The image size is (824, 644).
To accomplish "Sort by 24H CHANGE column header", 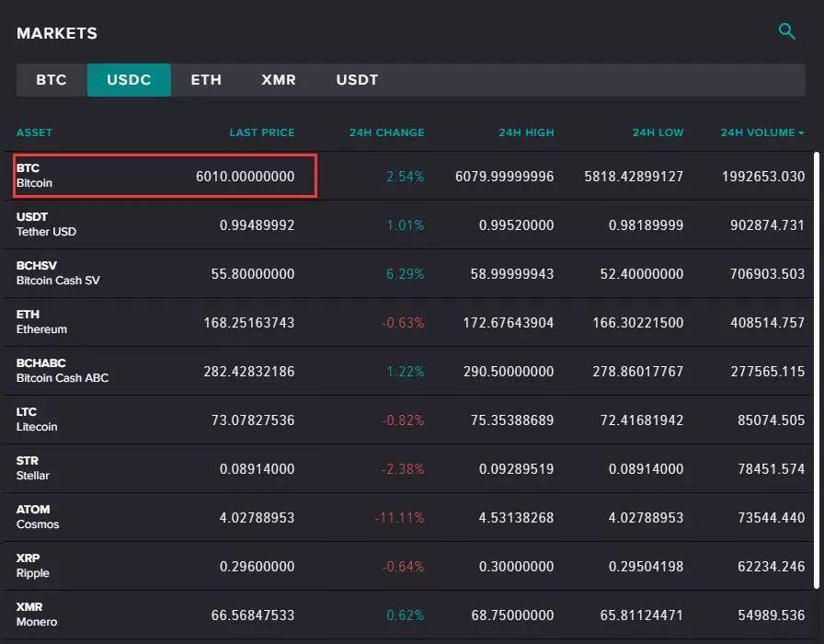I will click(387, 132).
